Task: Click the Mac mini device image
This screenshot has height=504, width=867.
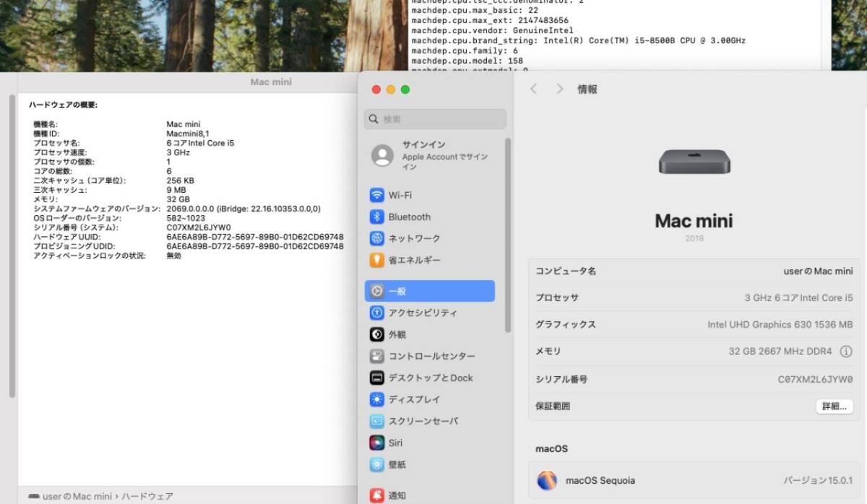Action: pos(694,162)
